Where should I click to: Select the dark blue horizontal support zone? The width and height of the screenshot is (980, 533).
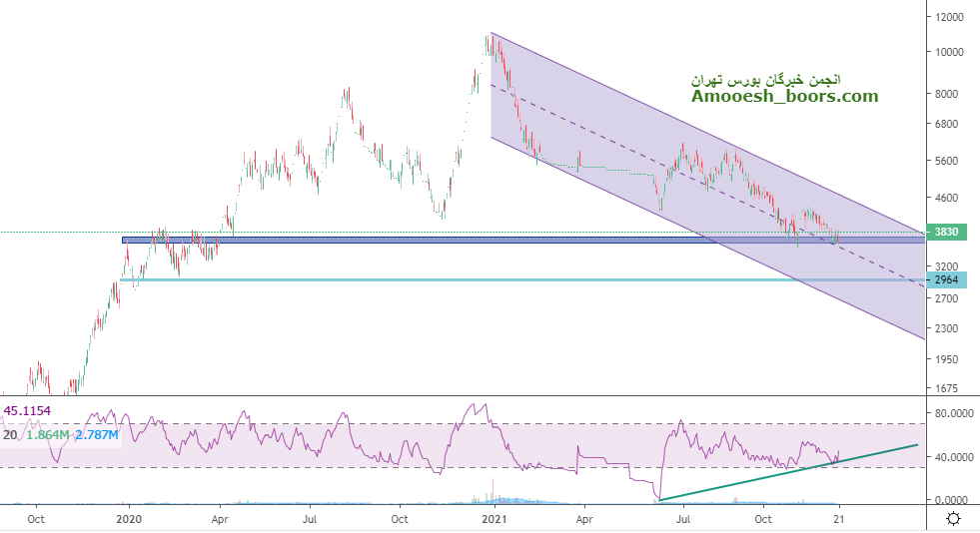(499, 240)
